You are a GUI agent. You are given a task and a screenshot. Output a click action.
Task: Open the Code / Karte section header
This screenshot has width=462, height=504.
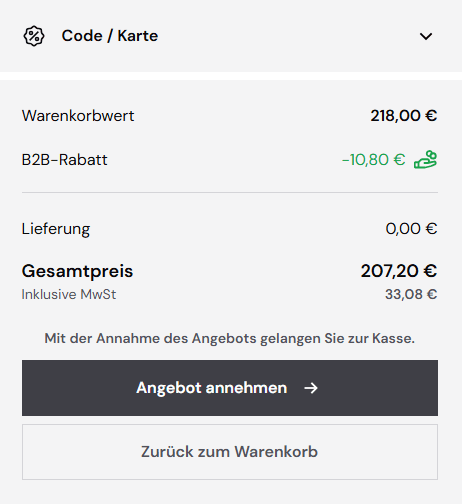pos(231,36)
